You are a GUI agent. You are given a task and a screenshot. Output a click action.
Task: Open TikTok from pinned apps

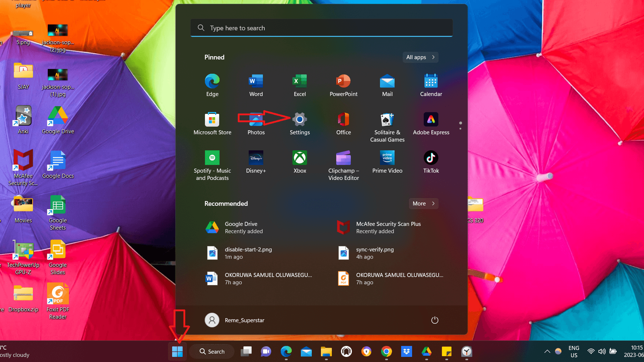[x=431, y=162]
